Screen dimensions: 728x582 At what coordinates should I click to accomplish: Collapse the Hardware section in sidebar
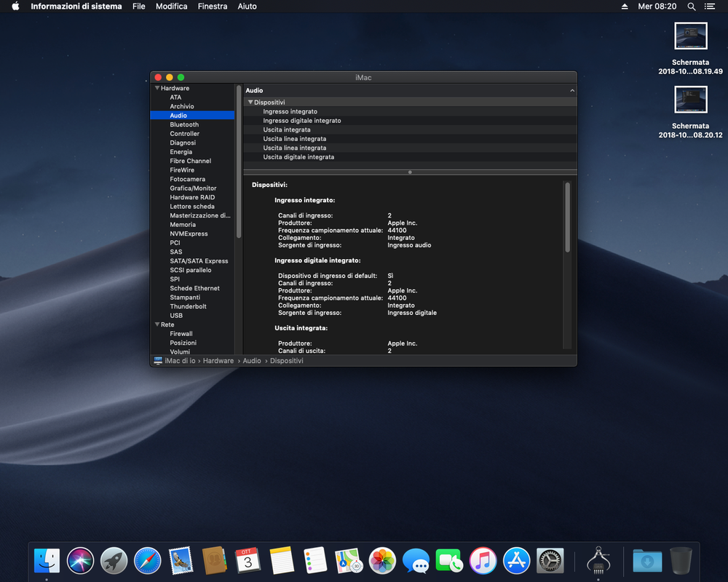[157, 88]
